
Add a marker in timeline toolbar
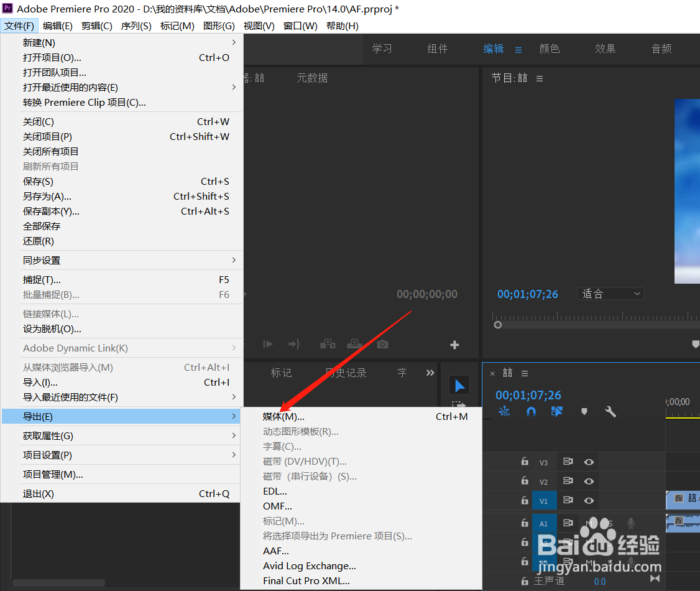(x=584, y=411)
